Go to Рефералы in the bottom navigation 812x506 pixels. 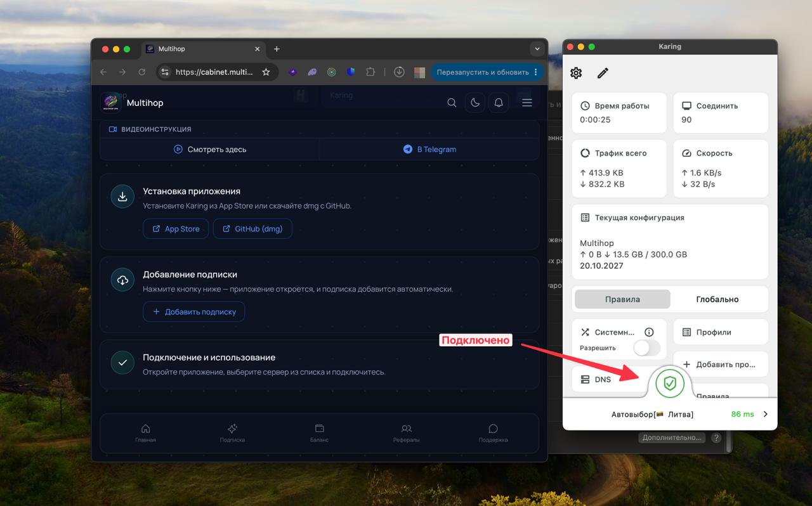coord(406,434)
